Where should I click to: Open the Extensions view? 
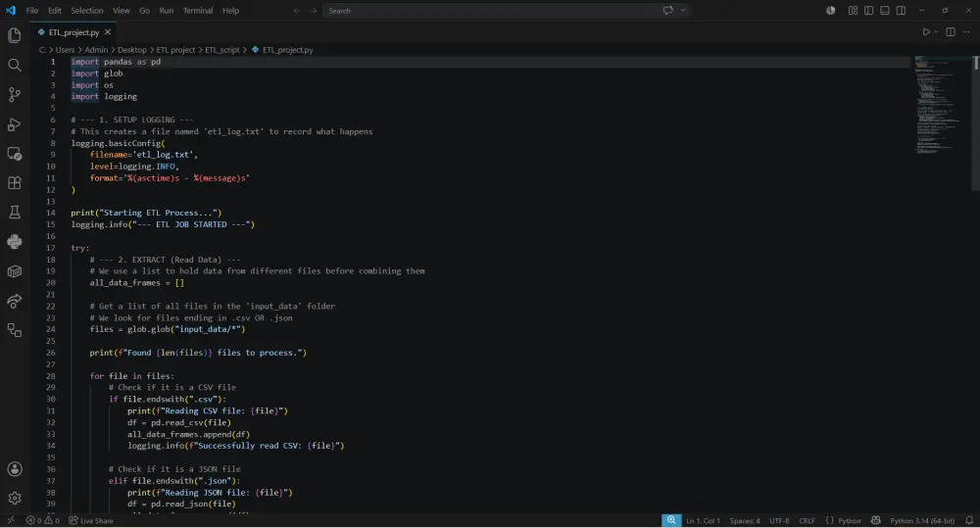coord(15,183)
